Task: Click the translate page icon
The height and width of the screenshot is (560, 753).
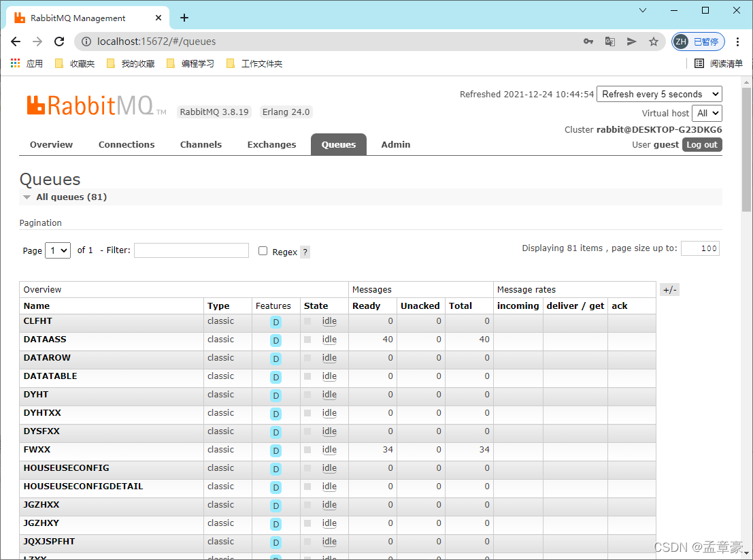Action: pos(610,42)
